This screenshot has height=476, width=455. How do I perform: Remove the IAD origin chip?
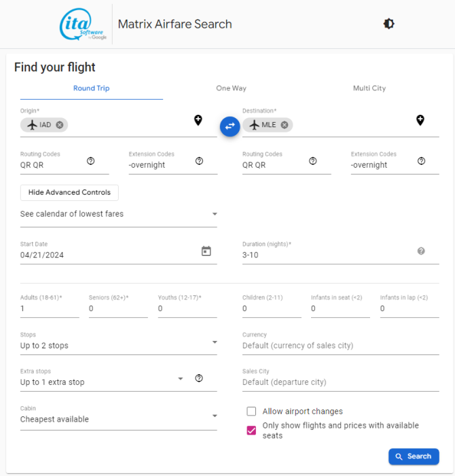coord(60,125)
